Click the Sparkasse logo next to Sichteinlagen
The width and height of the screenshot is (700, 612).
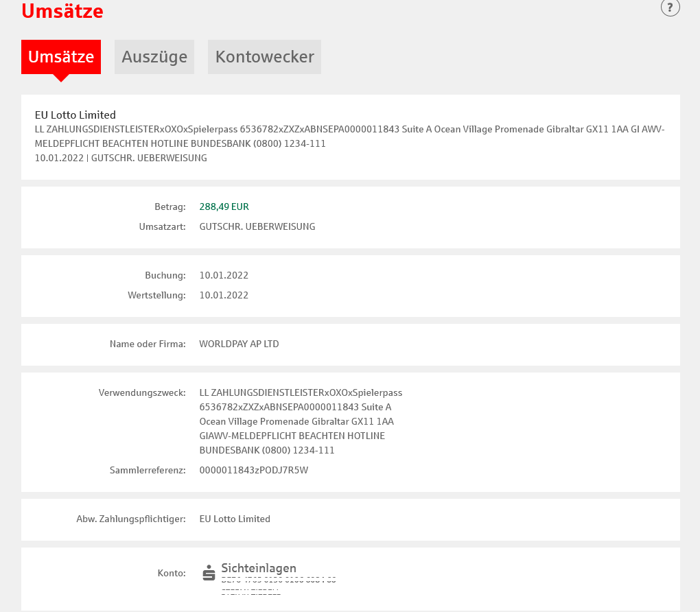pyautogui.click(x=209, y=573)
